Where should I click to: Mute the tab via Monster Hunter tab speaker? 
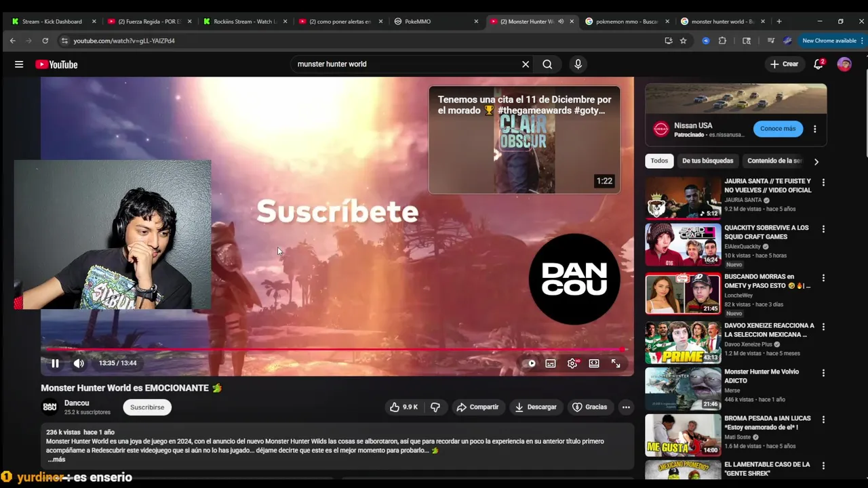point(561,21)
